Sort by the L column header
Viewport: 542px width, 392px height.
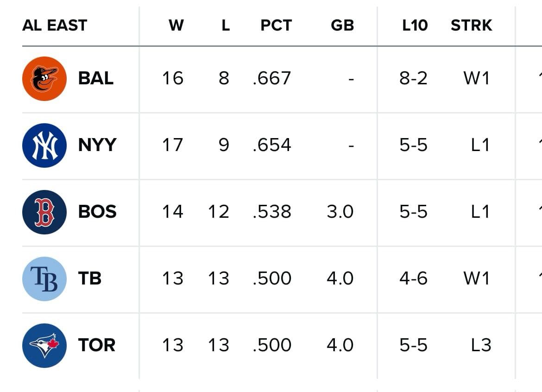point(225,25)
